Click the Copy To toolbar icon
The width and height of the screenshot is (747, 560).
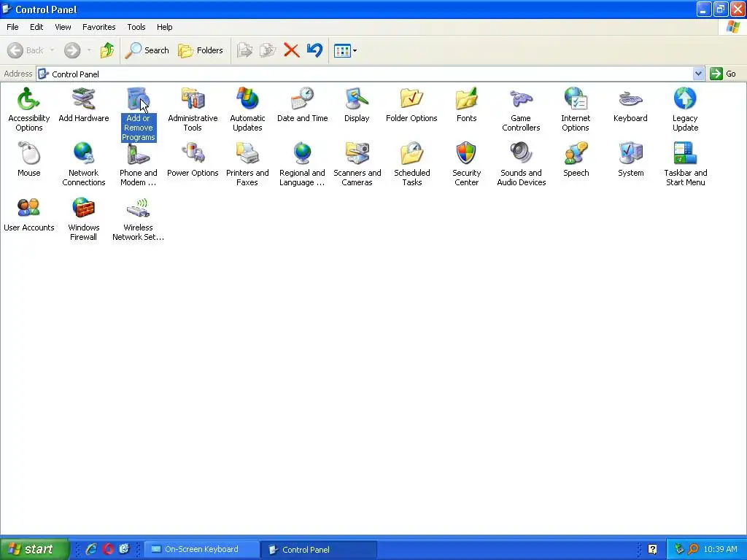pyautogui.click(x=268, y=50)
